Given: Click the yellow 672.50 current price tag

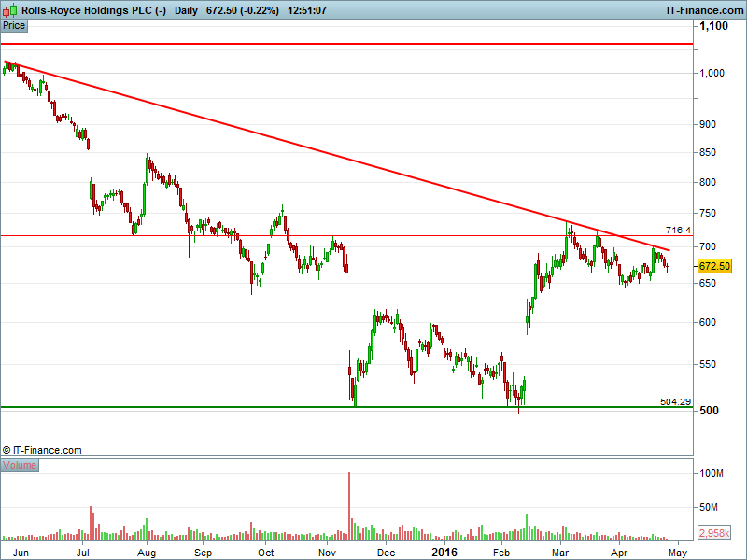Looking at the screenshot, I should [714, 266].
